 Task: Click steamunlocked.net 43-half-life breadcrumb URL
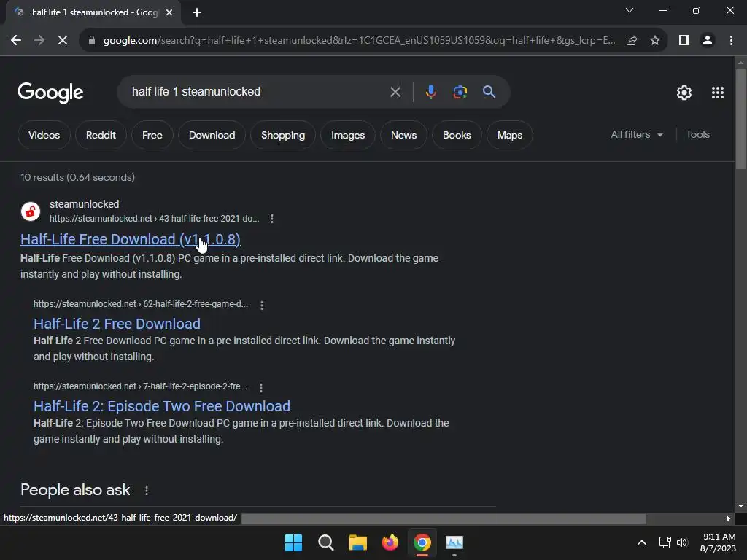coord(155,219)
